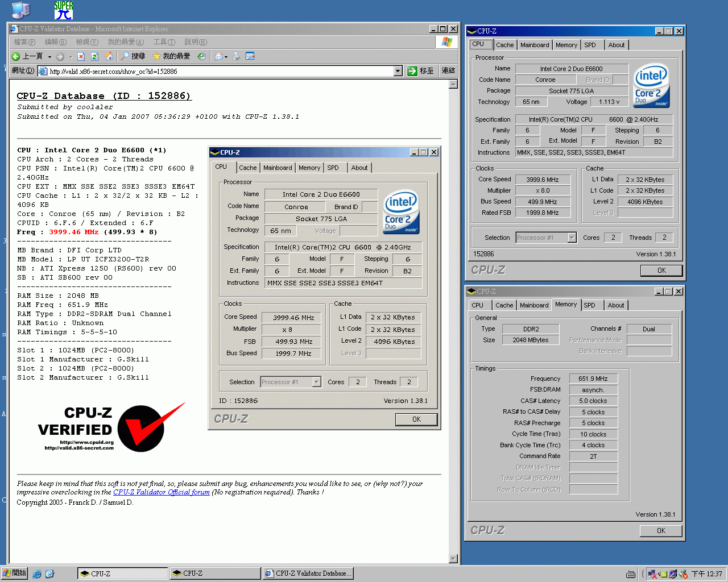Click the IE Forward arrow button
This screenshot has height=582, width=728.
60,56
